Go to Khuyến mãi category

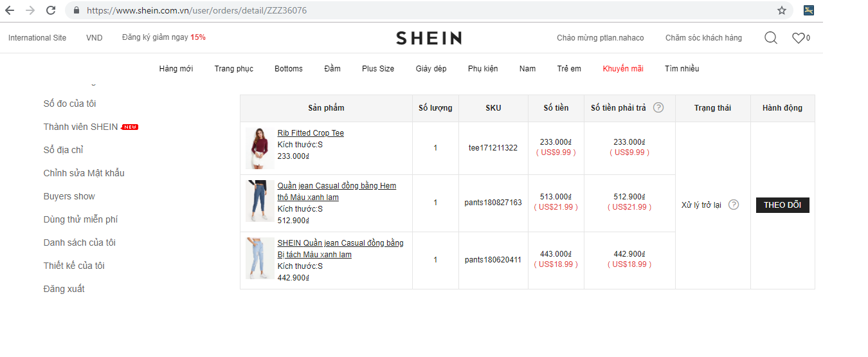(623, 69)
